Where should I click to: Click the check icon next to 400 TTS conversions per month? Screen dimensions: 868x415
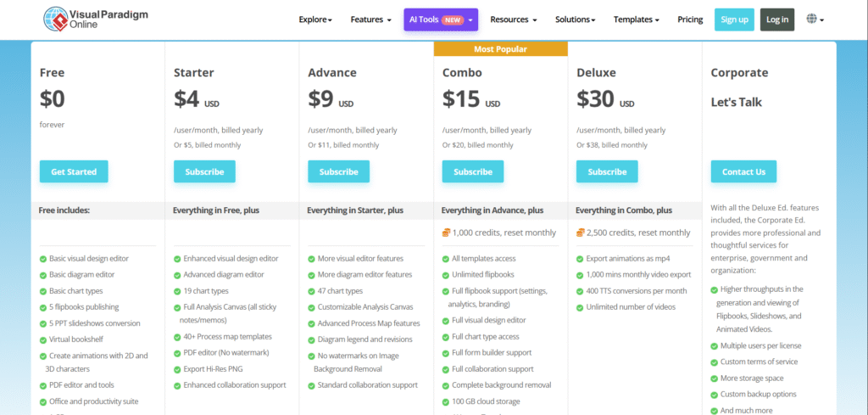pyautogui.click(x=580, y=291)
